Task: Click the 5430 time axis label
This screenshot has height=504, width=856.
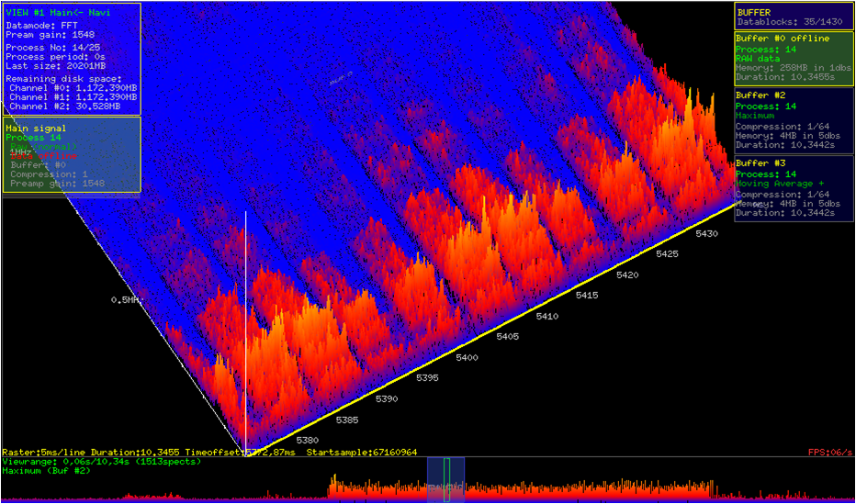Action: pyautogui.click(x=706, y=234)
